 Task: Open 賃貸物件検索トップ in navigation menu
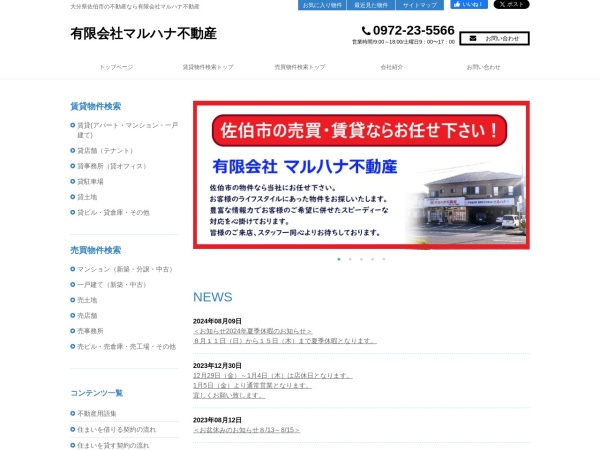point(208,67)
